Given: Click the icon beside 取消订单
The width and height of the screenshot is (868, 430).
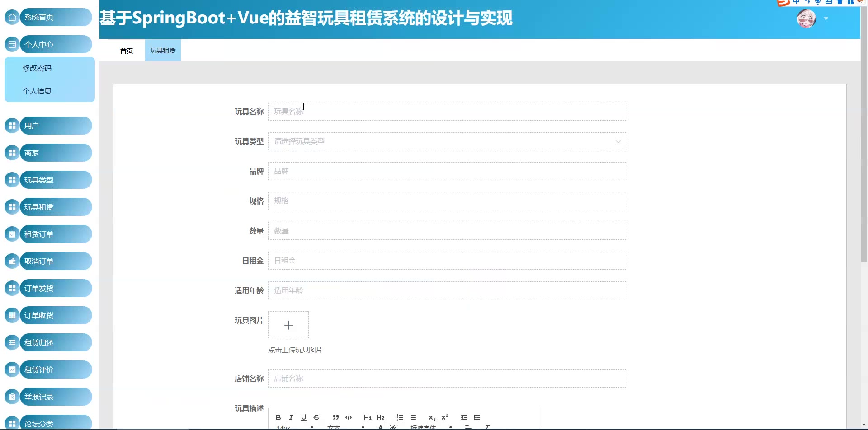Looking at the screenshot, I should pos(12,261).
